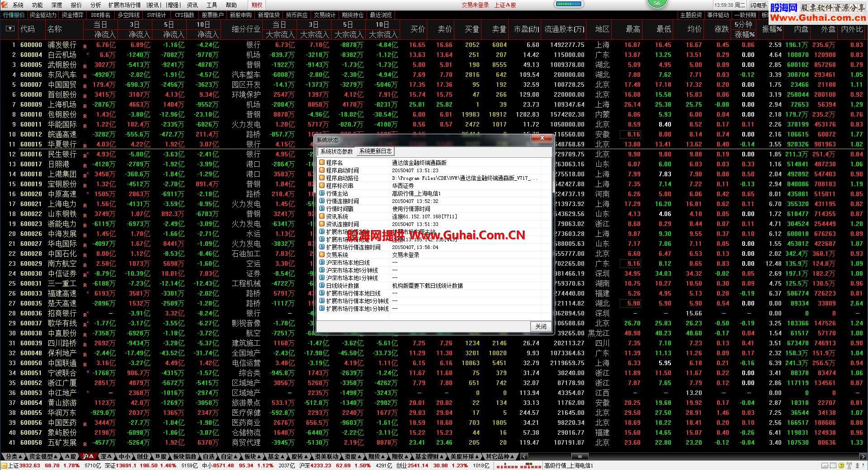This screenshot has height=470, width=868.
Task: Select the 浦发银行 stock row
Action: pyautogui.click(x=434, y=45)
